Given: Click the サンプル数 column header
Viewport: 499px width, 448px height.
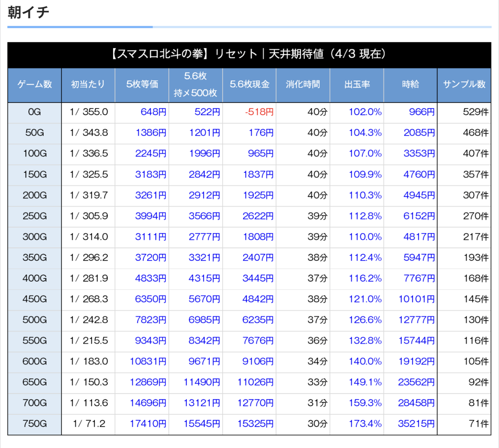Looking at the screenshot, I should [464, 84].
